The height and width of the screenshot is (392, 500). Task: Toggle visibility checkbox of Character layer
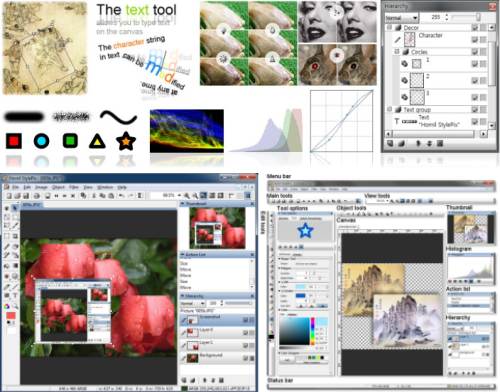(475, 40)
